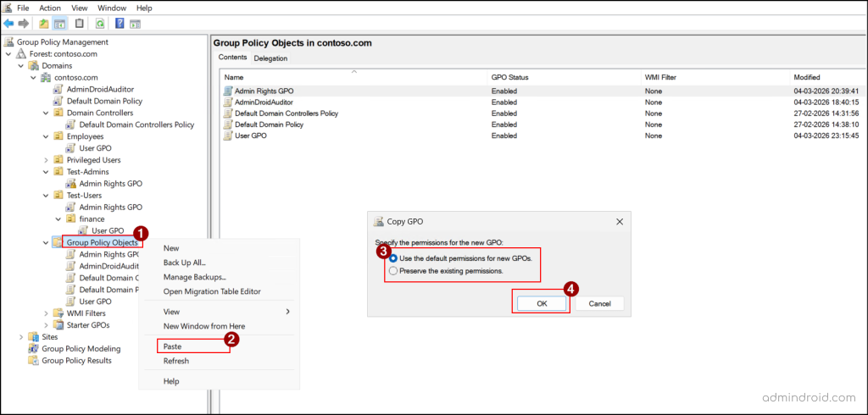
Task: Click the clipboard Paste icon in toolbar
Action: tap(80, 23)
